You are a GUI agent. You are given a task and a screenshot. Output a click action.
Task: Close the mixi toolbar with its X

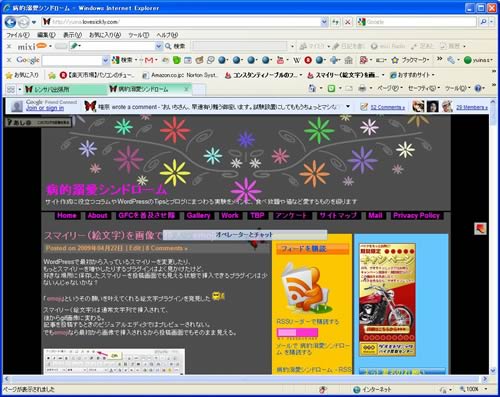(9, 46)
